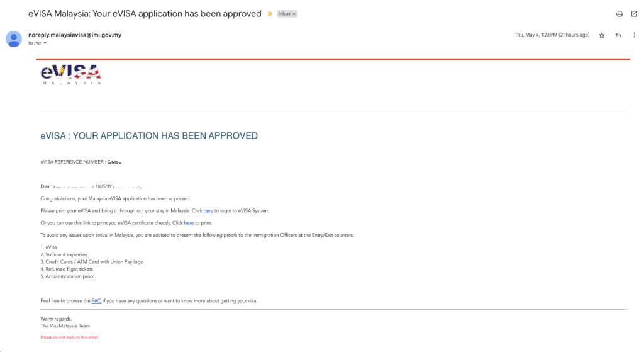Reply using the arrow icon
The height and width of the screenshot is (352, 644).
click(618, 35)
